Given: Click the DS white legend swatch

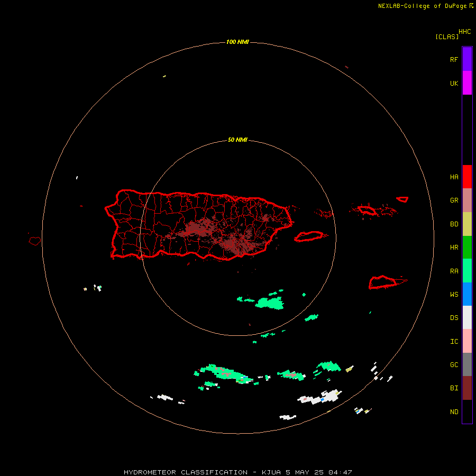Looking at the screenshot, I should 467,317.
